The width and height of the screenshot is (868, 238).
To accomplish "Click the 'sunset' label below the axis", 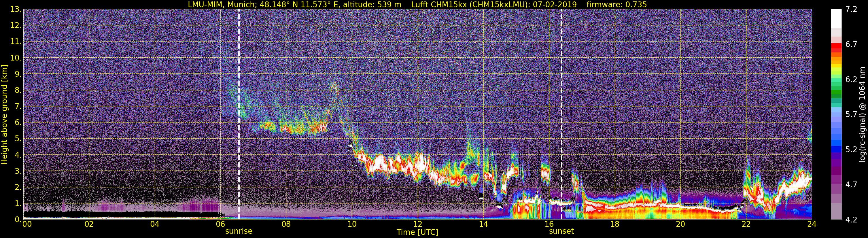I will pos(561,231).
